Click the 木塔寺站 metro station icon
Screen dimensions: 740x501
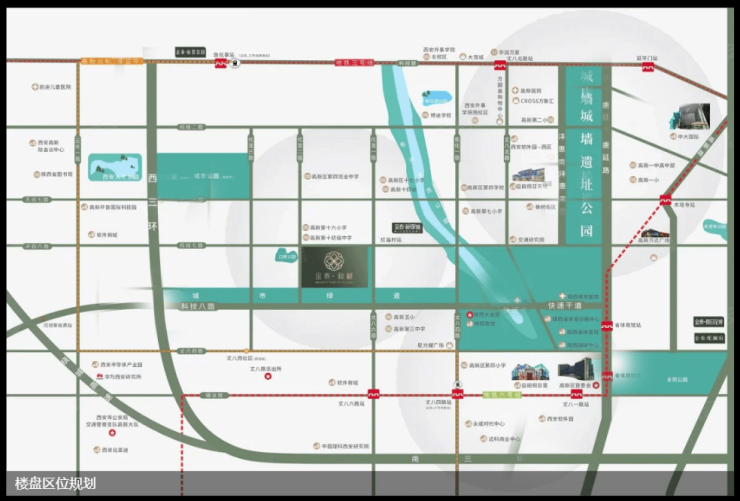(x=665, y=200)
